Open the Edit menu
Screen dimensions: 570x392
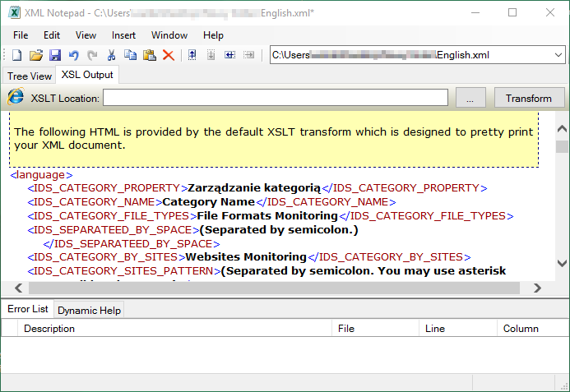click(x=52, y=35)
